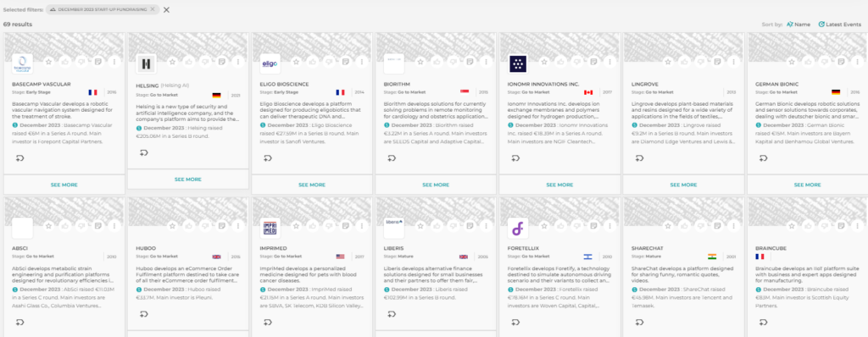Open the Ionomr Innovations logo thumbnail

tap(520, 64)
